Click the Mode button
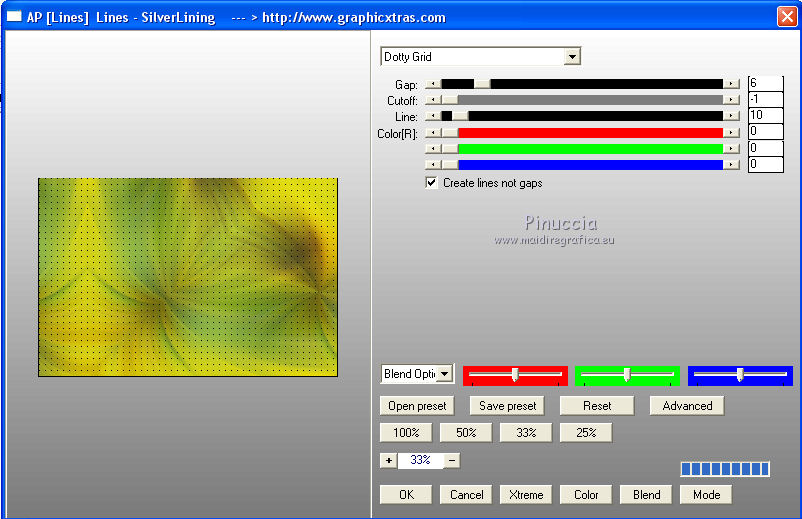The width and height of the screenshot is (802, 519). 706,494
